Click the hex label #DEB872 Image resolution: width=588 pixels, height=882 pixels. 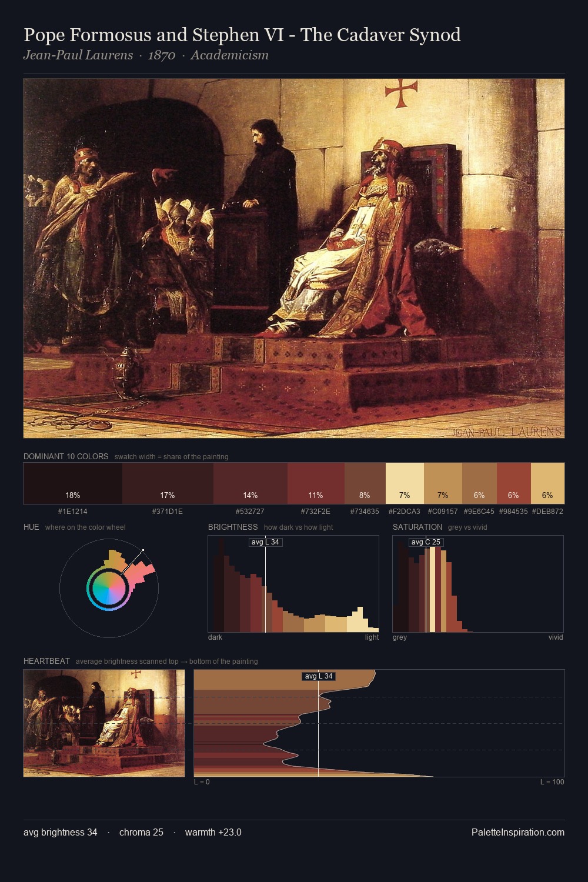tap(547, 512)
